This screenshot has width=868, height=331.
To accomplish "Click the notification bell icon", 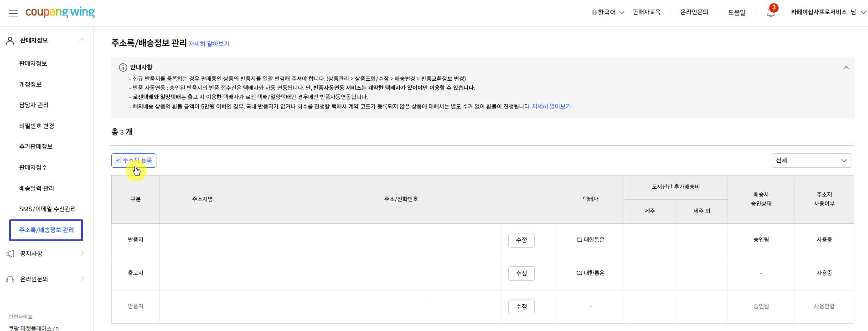I will coord(770,13).
